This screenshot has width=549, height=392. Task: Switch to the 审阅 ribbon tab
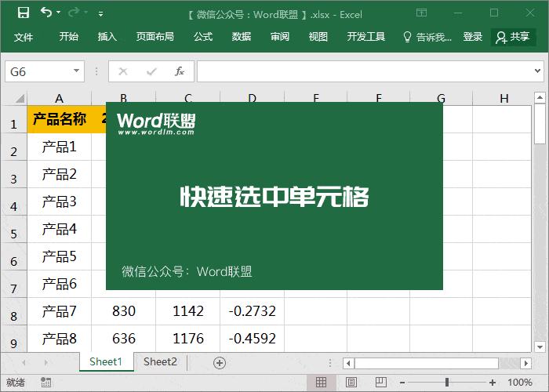coord(280,36)
